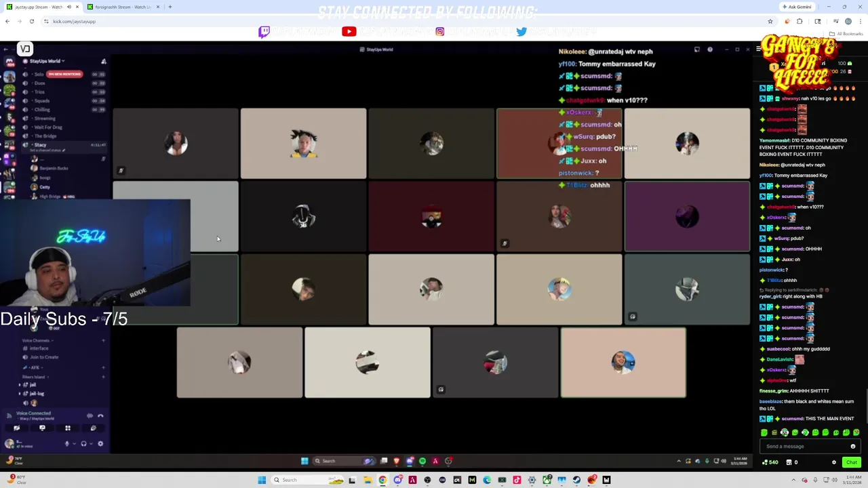This screenshot has height=488, width=868.
Task: Toggle Discord headphones deafen
Action: click(x=83, y=444)
